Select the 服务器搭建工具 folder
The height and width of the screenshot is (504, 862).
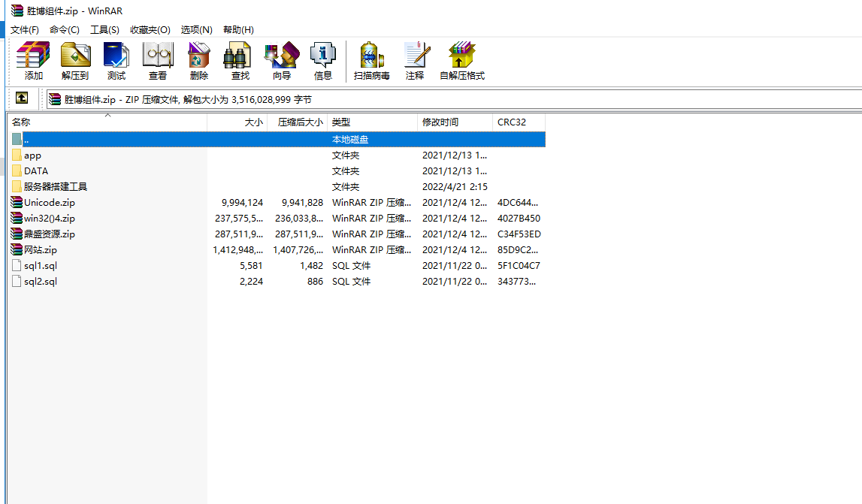pos(55,187)
